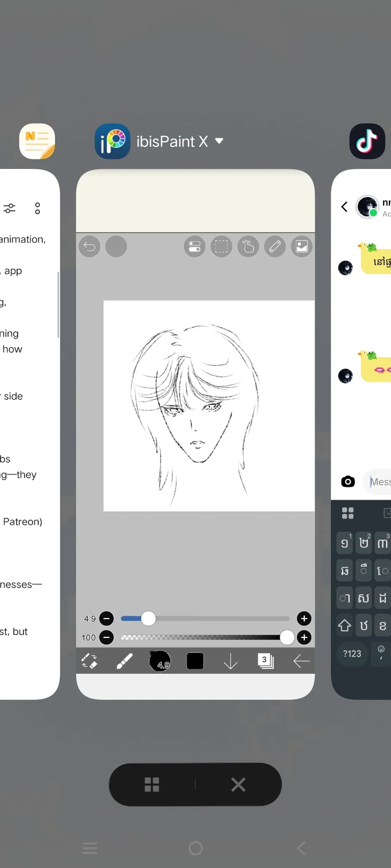Open the keyboard grid menu icon
Screen dimensions: 391x868
pyautogui.click(x=348, y=513)
